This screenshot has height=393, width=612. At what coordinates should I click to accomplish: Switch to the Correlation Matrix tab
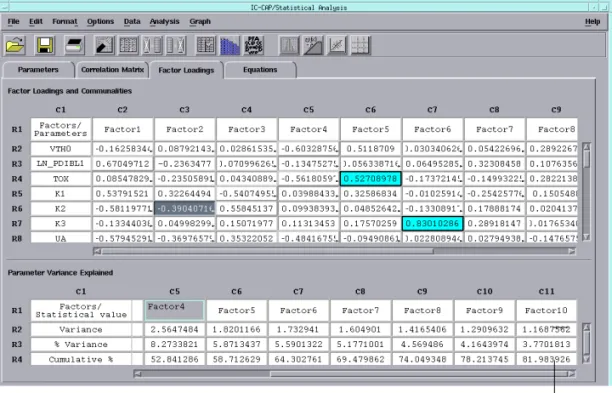(112, 70)
